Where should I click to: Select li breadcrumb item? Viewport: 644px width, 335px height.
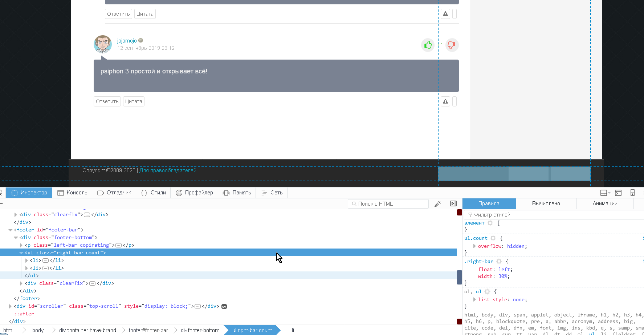click(x=293, y=330)
